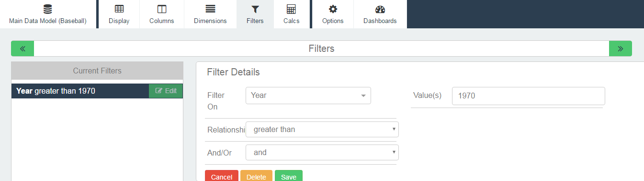Screen dimensions: 644x181
Task: Click the Display table grid icon
Action: point(119,9)
